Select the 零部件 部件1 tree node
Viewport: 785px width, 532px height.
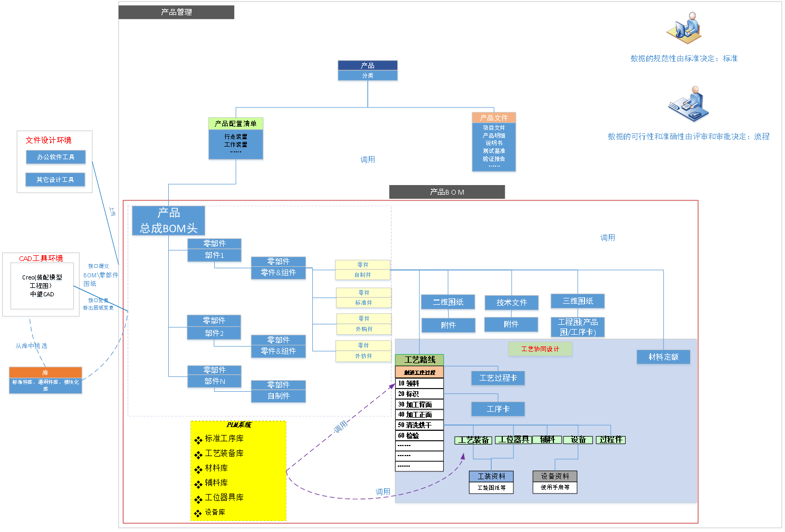click(x=214, y=250)
